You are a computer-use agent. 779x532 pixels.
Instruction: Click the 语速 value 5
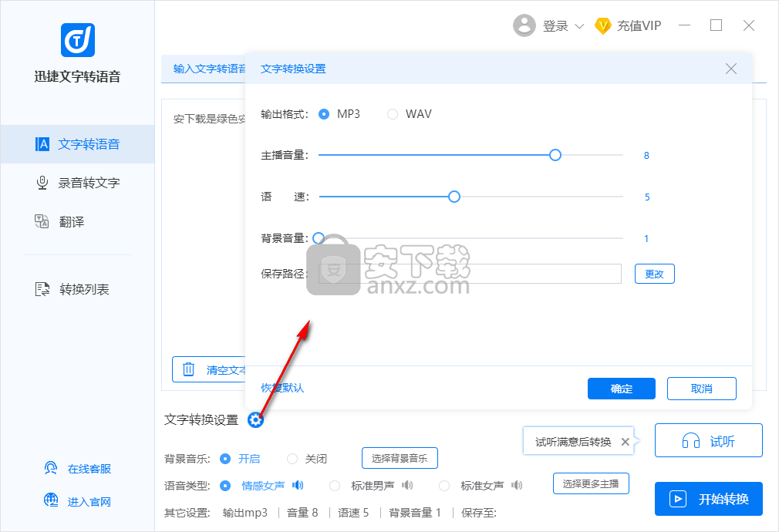[647, 197]
